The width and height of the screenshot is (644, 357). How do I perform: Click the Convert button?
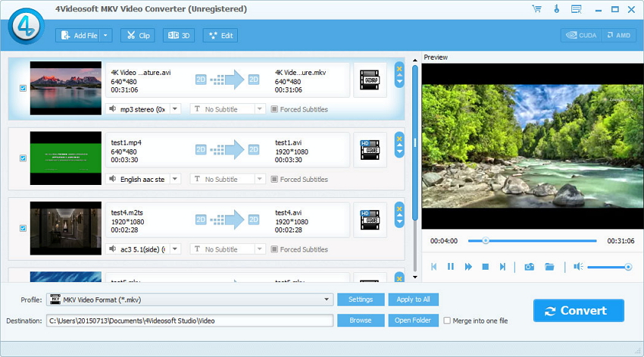tap(578, 311)
